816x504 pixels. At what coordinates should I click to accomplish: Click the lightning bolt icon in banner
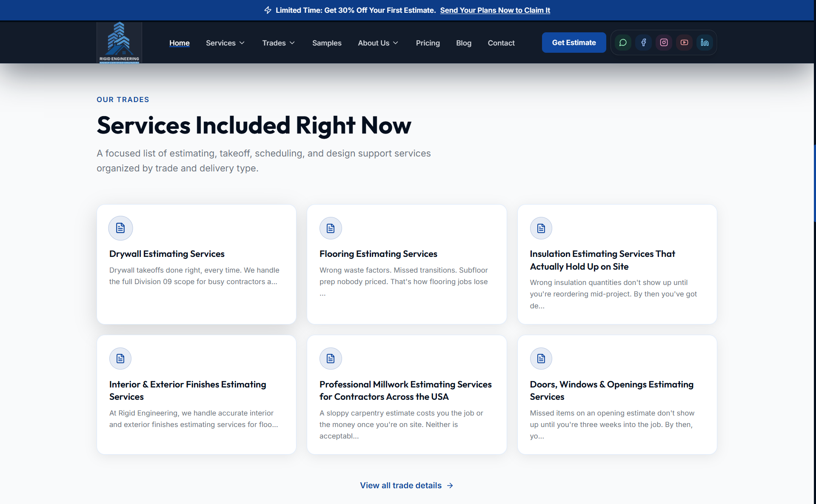tap(268, 10)
